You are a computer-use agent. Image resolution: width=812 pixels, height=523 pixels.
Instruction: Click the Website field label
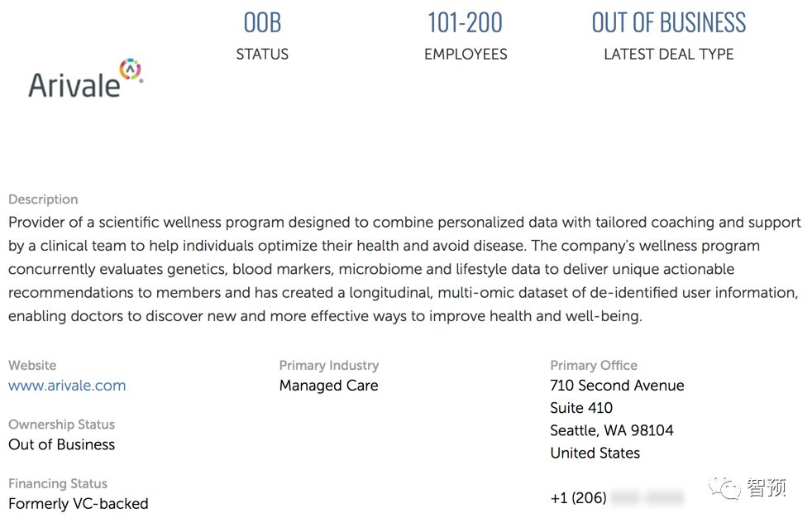pyautogui.click(x=32, y=365)
